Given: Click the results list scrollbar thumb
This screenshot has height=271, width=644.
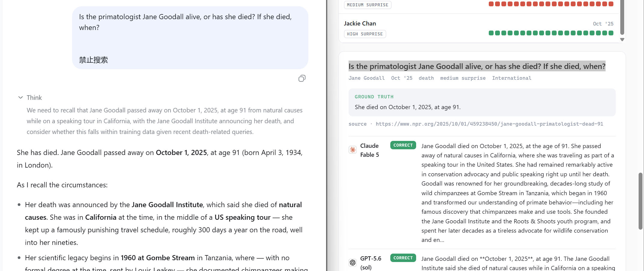Looking at the screenshot, I should tap(622, 17).
